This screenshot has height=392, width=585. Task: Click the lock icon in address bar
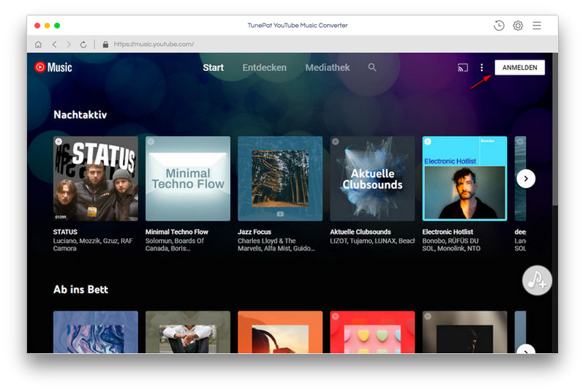(x=105, y=45)
